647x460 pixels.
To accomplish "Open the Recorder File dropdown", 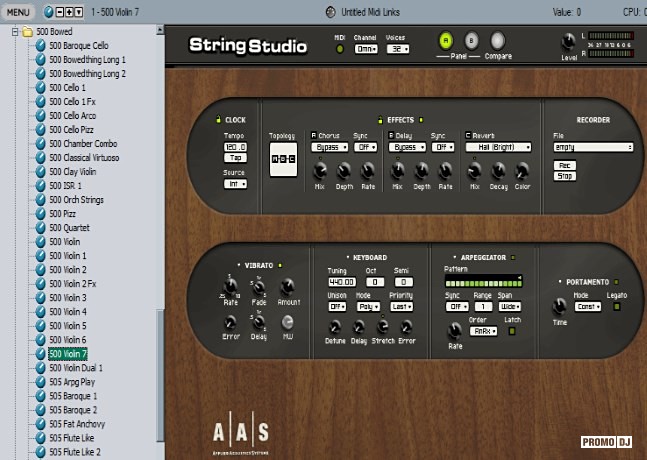I will tap(593, 147).
